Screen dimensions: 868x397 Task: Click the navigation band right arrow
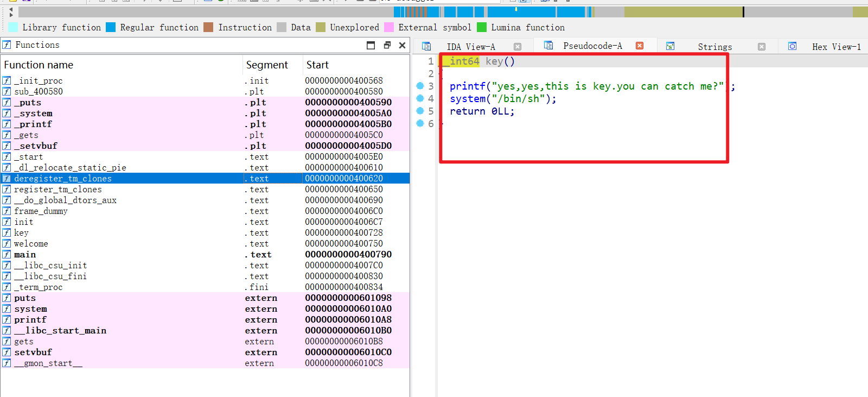[x=11, y=15]
